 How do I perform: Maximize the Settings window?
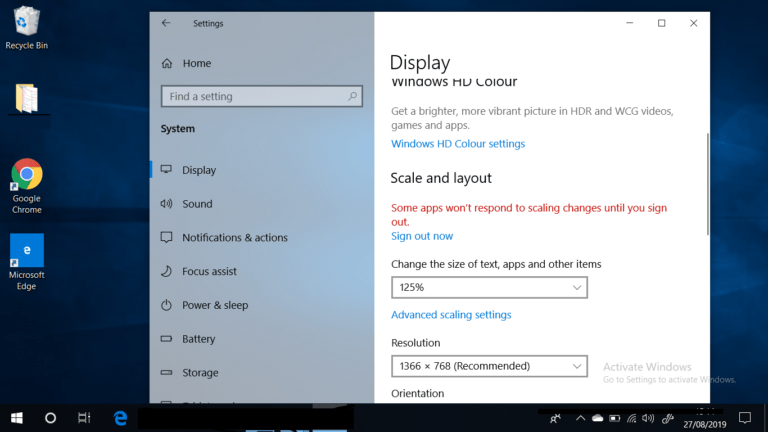pyautogui.click(x=661, y=23)
